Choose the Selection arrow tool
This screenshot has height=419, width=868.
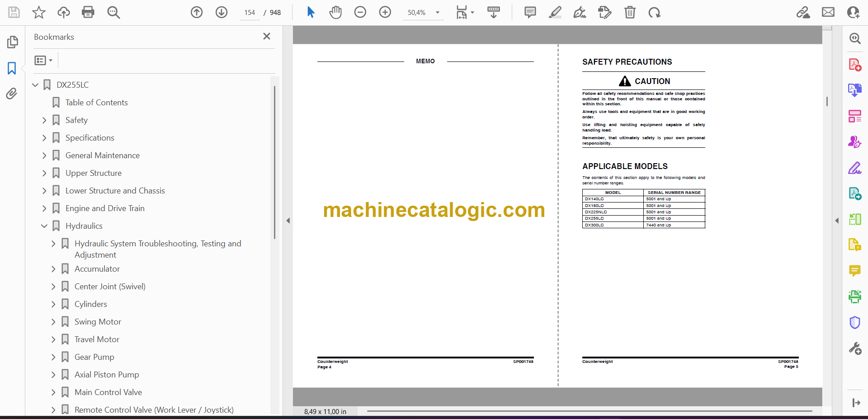[311, 12]
